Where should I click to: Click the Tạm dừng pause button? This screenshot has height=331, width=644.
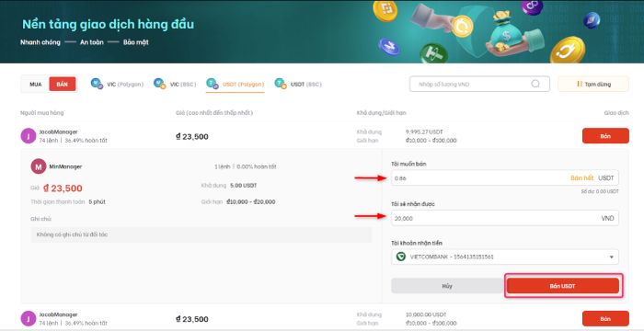pos(593,84)
